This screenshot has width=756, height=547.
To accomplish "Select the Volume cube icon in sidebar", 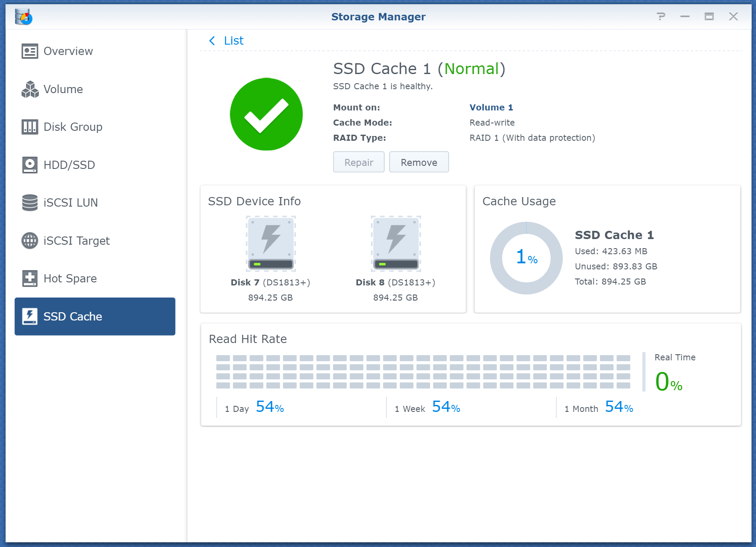I will [x=29, y=89].
